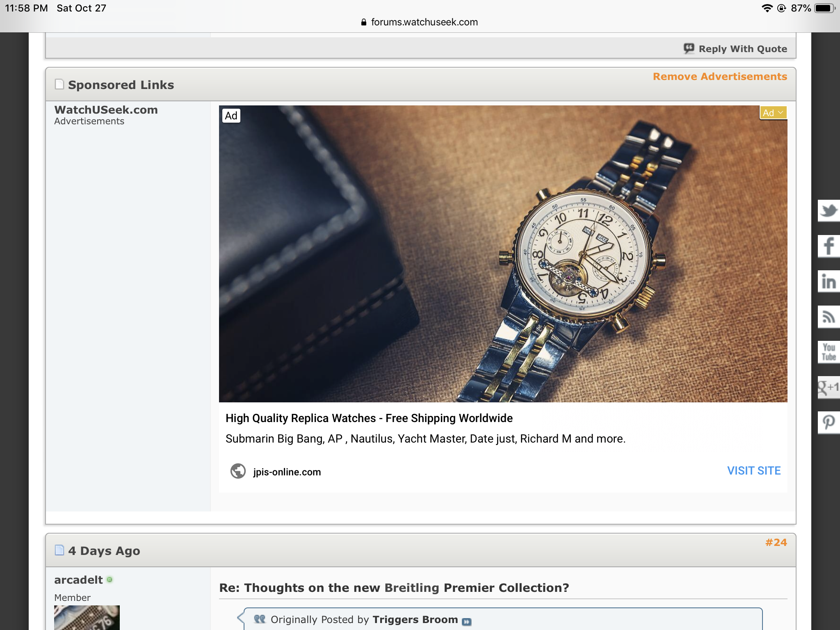Viewport: 840px width, 630px height.
Task: Click Remove Advertisements link
Action: click(x=720, y=77)
